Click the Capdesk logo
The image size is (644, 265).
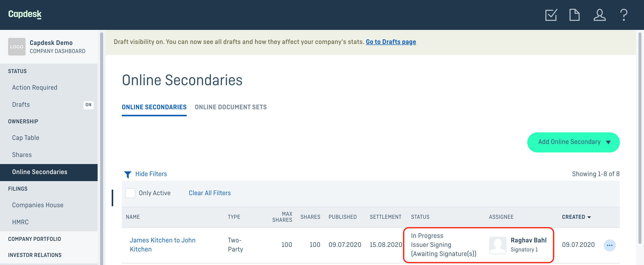[x=25, y=14]
